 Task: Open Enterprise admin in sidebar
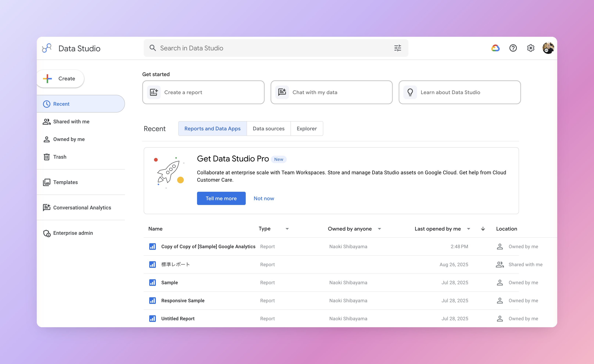tap(80, 233)
